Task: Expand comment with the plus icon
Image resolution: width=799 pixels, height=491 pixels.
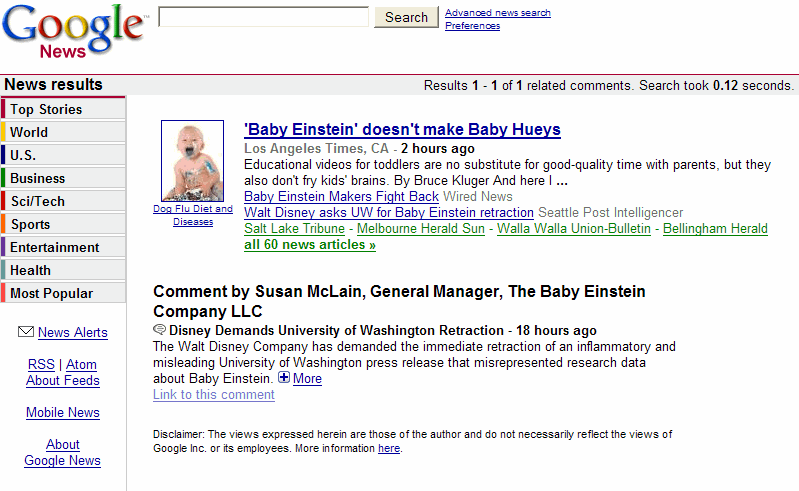Action: pyautogui.click(x=284, y=377)
